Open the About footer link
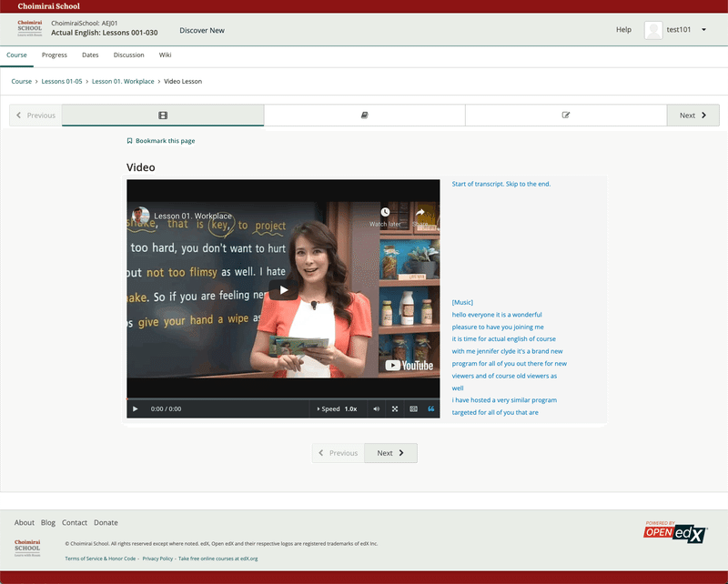Viewport: 728px width, 584px height. pos(25,523)
